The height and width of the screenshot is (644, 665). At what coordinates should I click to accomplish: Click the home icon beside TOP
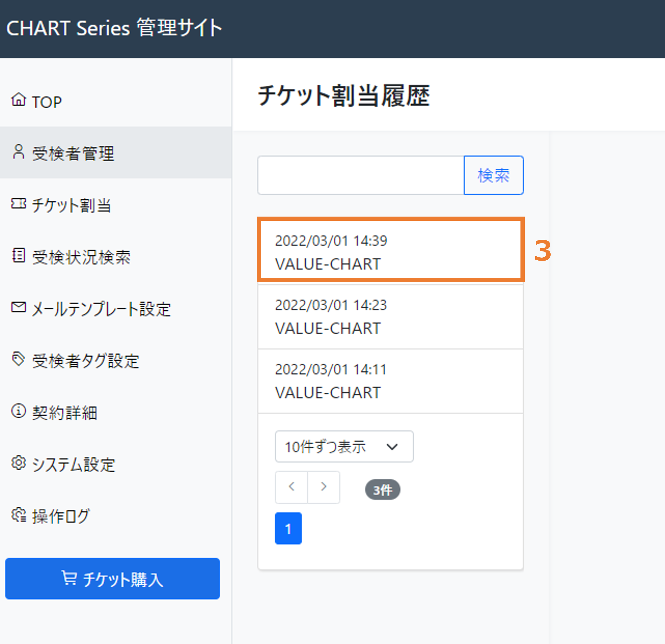click(18, 99)
